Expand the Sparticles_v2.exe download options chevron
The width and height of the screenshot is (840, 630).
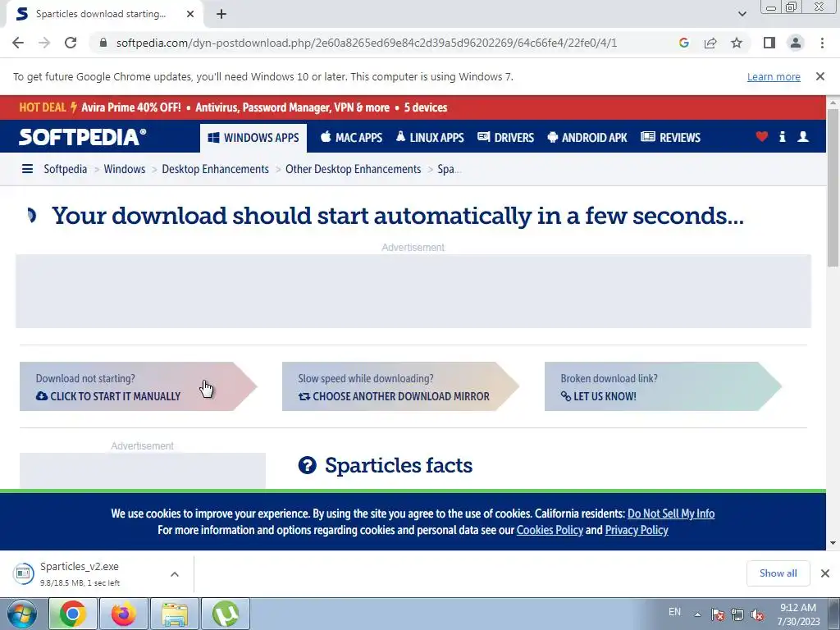tap(175, 573)
